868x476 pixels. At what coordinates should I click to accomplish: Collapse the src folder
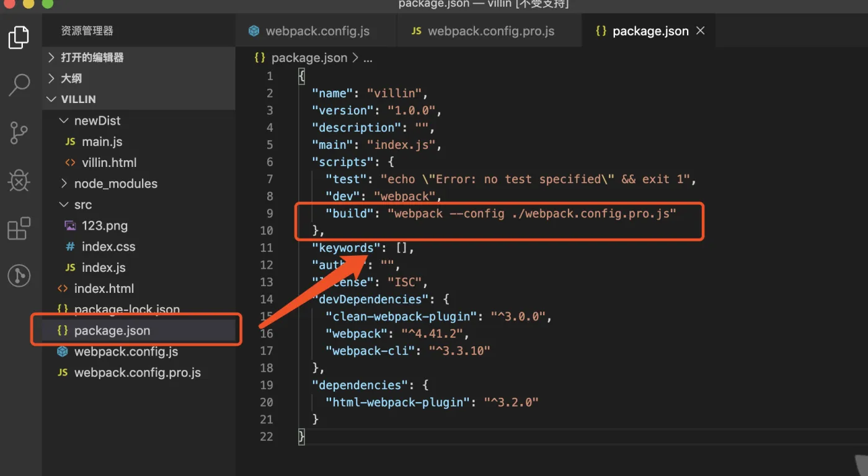pyautogui.click(x=139, y=205)
